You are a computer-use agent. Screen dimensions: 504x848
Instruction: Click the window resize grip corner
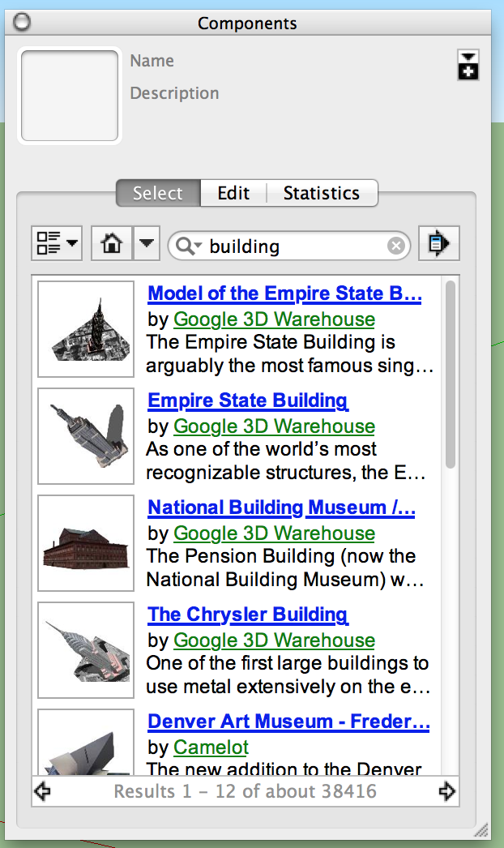point(481,829)
